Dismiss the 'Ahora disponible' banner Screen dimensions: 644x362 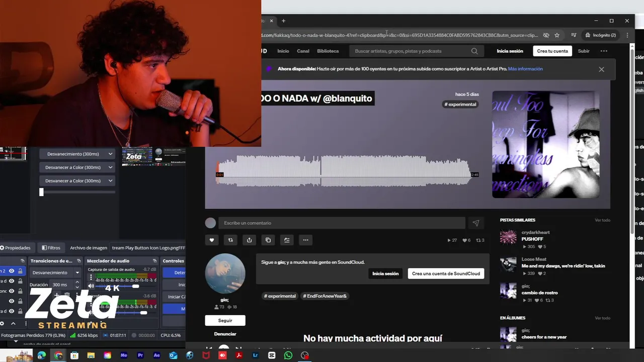coord(601,69)
